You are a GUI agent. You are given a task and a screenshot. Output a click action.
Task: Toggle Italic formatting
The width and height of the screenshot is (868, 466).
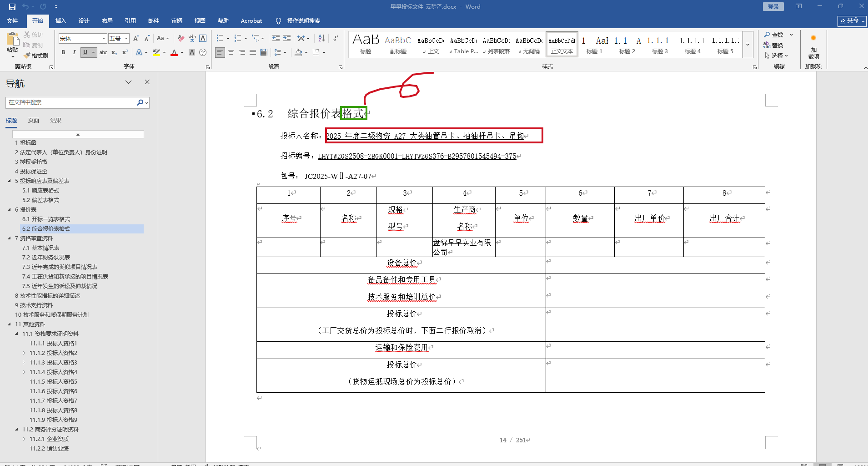pos(74,52)
